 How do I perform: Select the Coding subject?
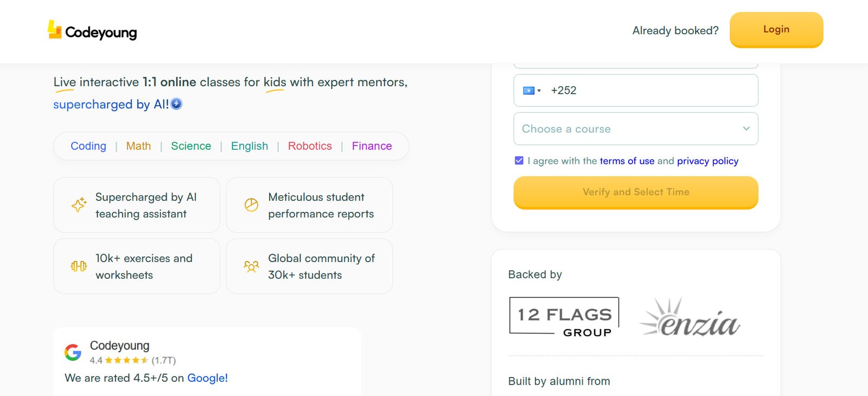point(88,146)
